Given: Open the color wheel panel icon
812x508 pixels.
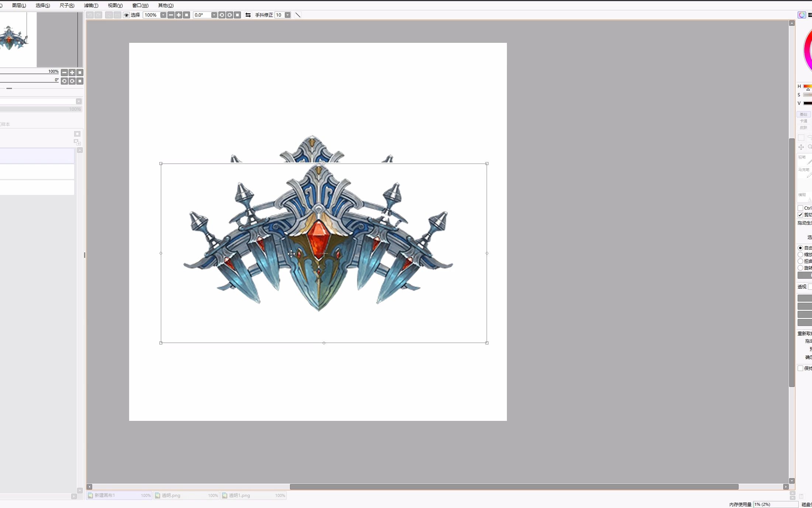Looking at the screenshot, I should [801, 15].
